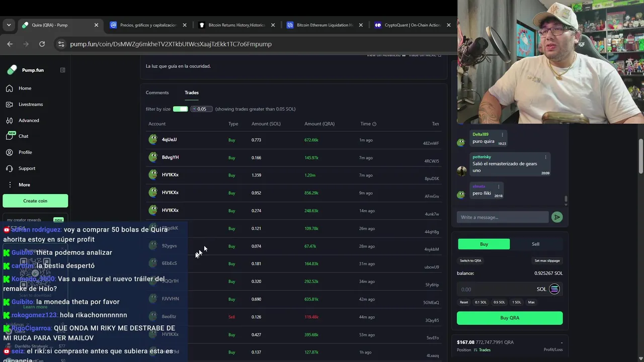The height and width of the screenshot is (362, 644).
Task: Click the Write a message field
Action: pos(503,217)
